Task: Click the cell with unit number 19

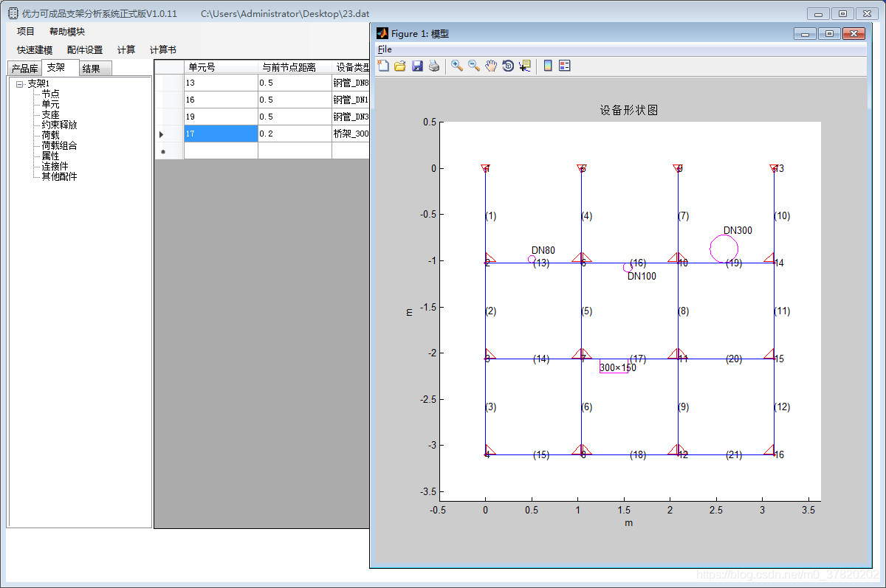Action: pos(221,117)
